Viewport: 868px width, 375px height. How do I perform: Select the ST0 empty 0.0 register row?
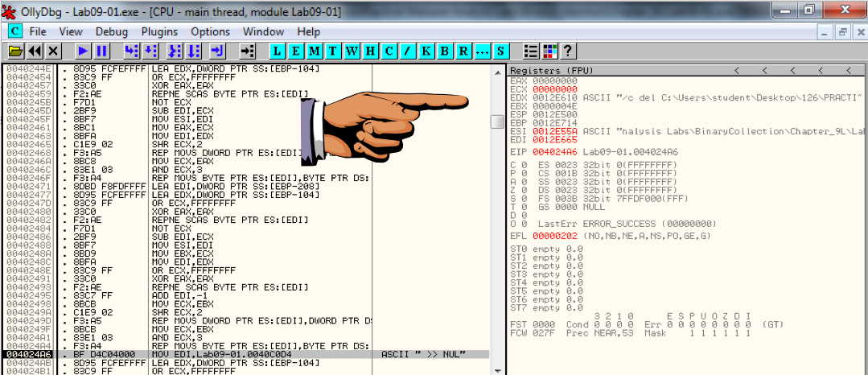[x=547, y=249]
